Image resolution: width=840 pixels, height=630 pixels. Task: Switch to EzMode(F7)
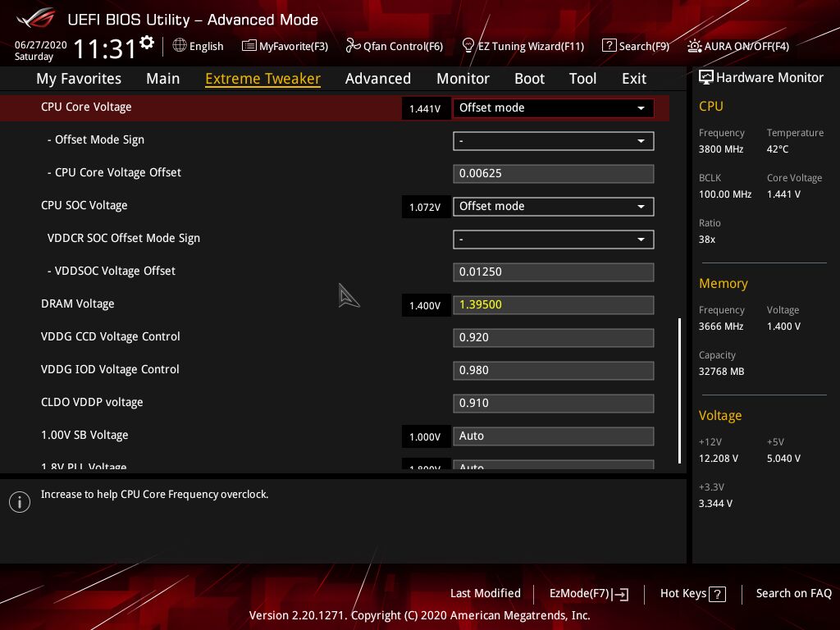pyautogui.click(x=579, y=594)
